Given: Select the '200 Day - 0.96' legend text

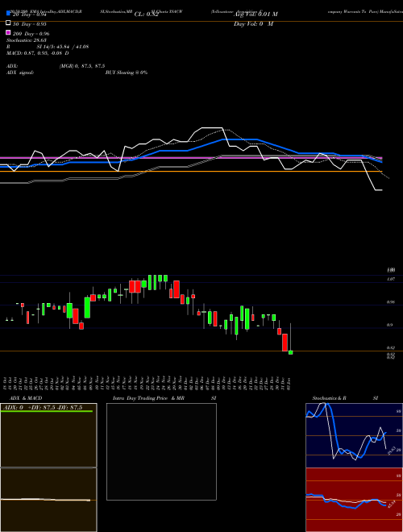Looking at the screenshot, I should point(31,34).
